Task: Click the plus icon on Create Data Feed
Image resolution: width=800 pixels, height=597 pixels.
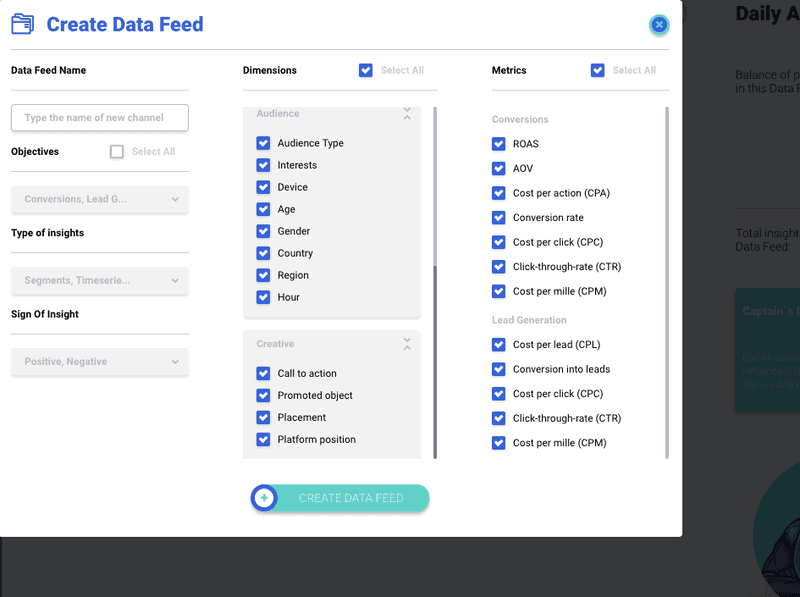Action: (264, 498)
